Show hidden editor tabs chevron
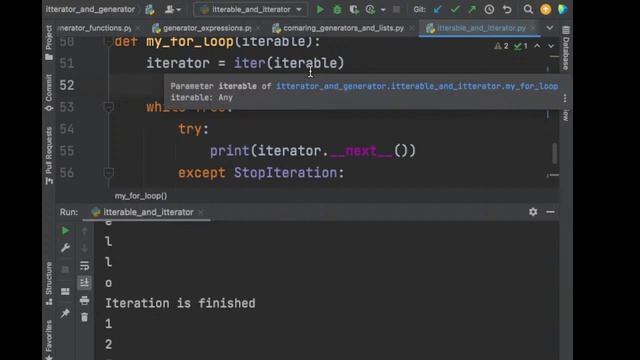The height and width of the screenshot is (360, 640). tap(550, 28)
